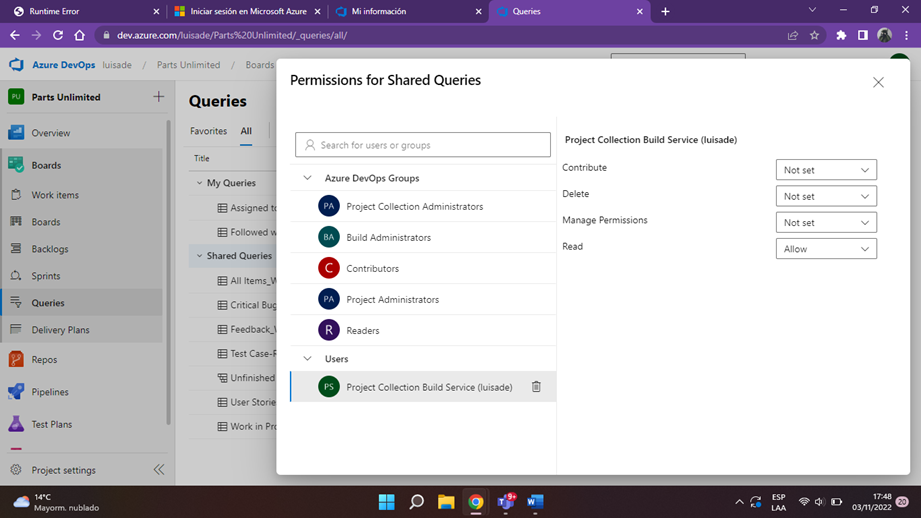
Task: Open Parts Unlimited project title
Action: coord(66,97)
